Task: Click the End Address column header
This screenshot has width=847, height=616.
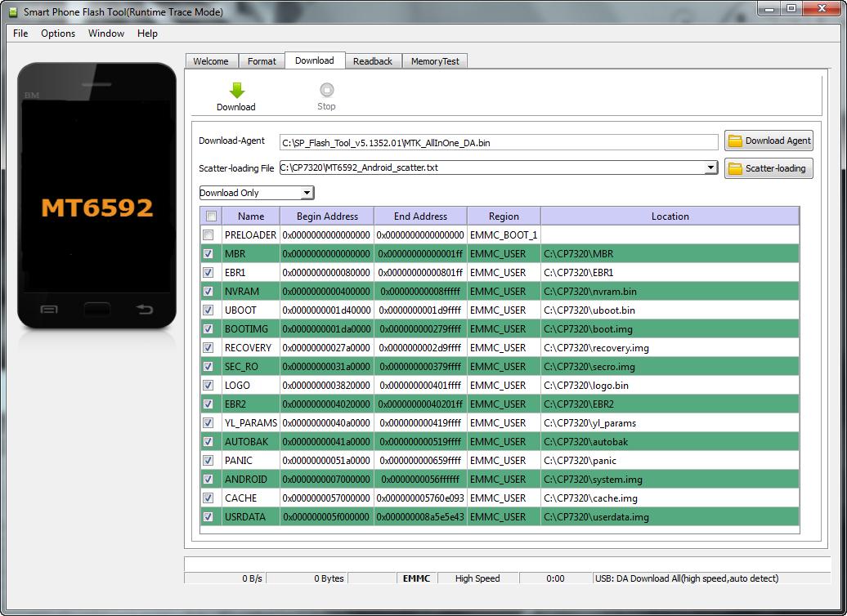Action: tap(420, 216)
